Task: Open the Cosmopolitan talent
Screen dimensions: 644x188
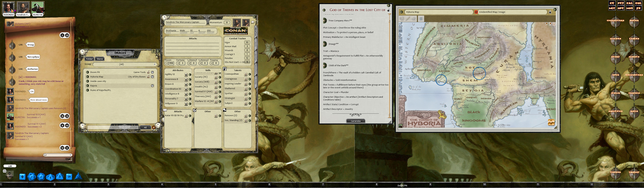Action: click(232, 74)
